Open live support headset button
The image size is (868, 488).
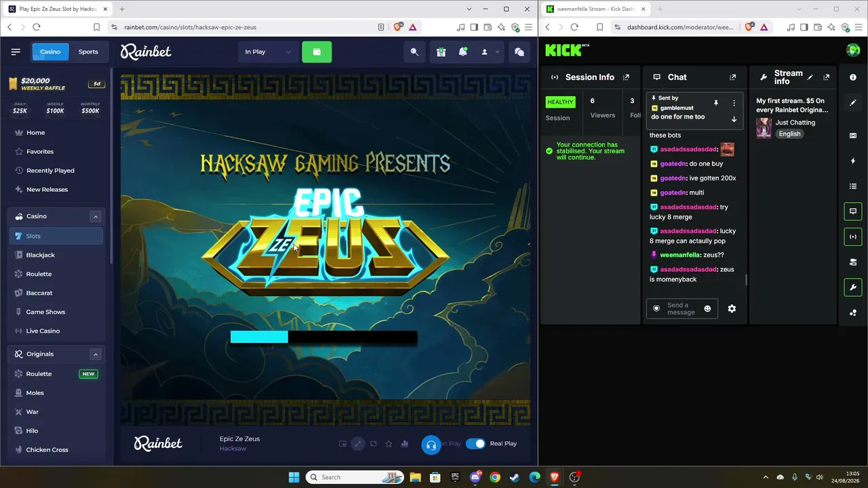coord(431,445)
